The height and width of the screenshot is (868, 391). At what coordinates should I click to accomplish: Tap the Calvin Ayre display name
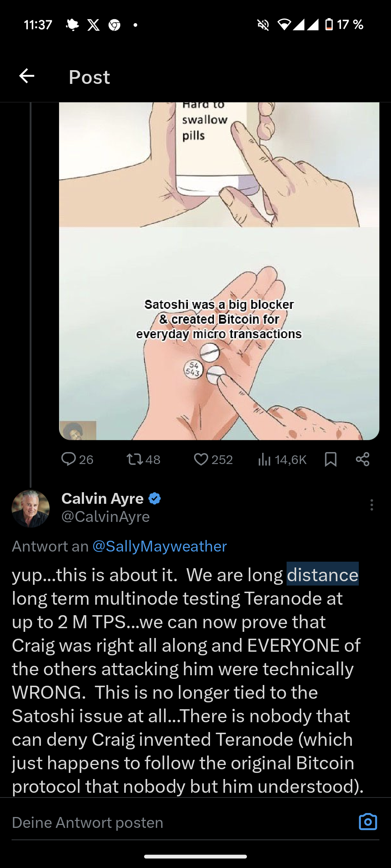tap(102, 498)
